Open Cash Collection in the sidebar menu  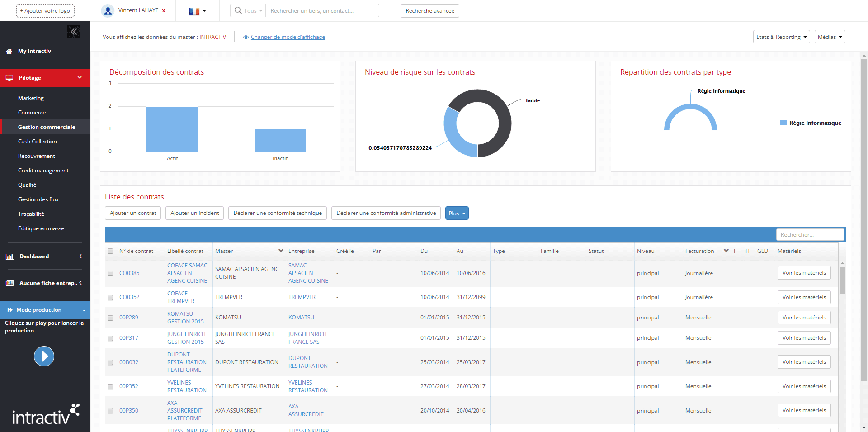click(x=38, y=142)
